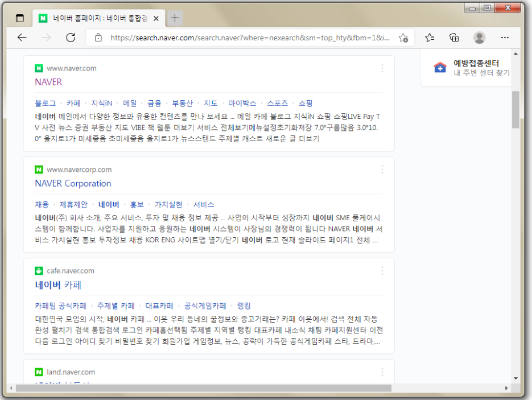Go to 지도 sublink

point(211,103)
